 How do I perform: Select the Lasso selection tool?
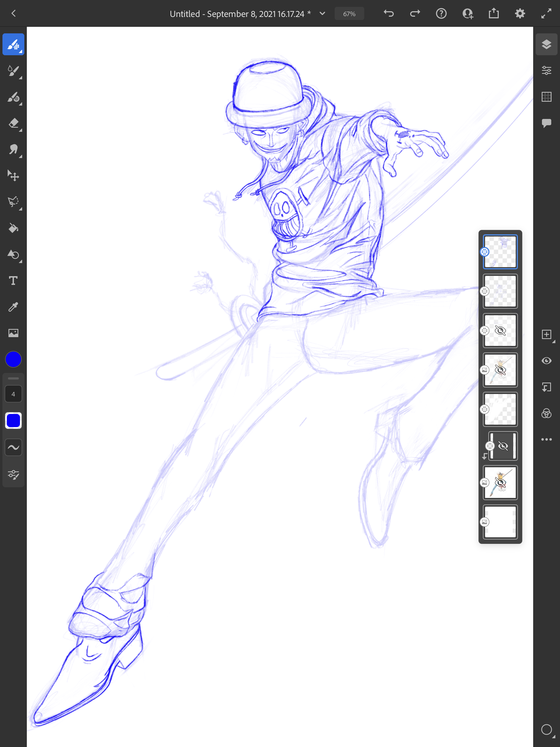(x=13, y=202)
